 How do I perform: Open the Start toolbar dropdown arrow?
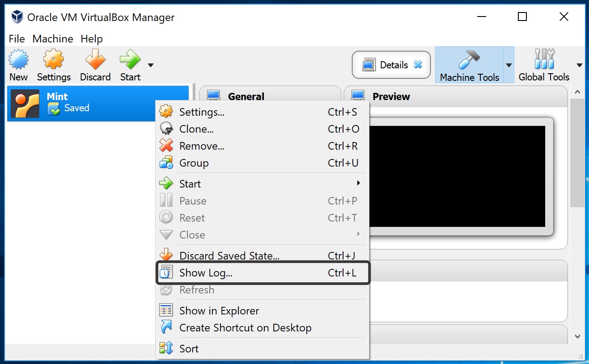[151, 65]
